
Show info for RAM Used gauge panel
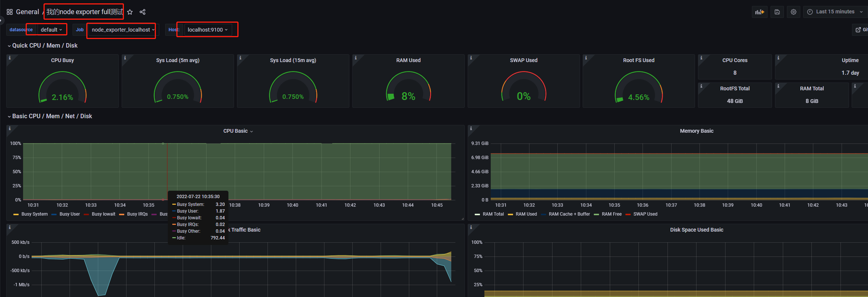click(x=356, y=58)
